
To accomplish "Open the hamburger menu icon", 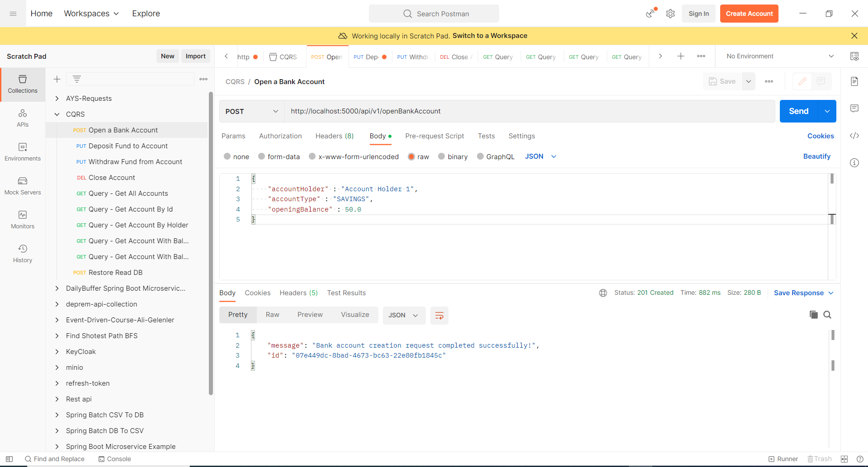I will [x=13, y=14].
